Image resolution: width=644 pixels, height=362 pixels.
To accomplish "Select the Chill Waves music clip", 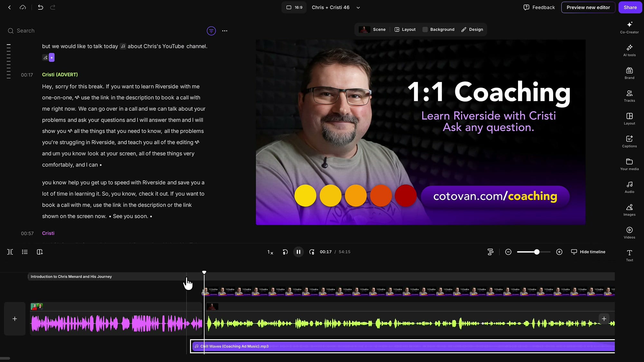I will coord(403,346).
